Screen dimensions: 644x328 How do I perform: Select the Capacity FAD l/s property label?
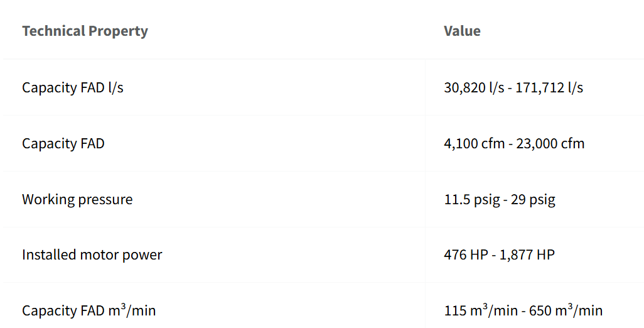coord(73,87)
